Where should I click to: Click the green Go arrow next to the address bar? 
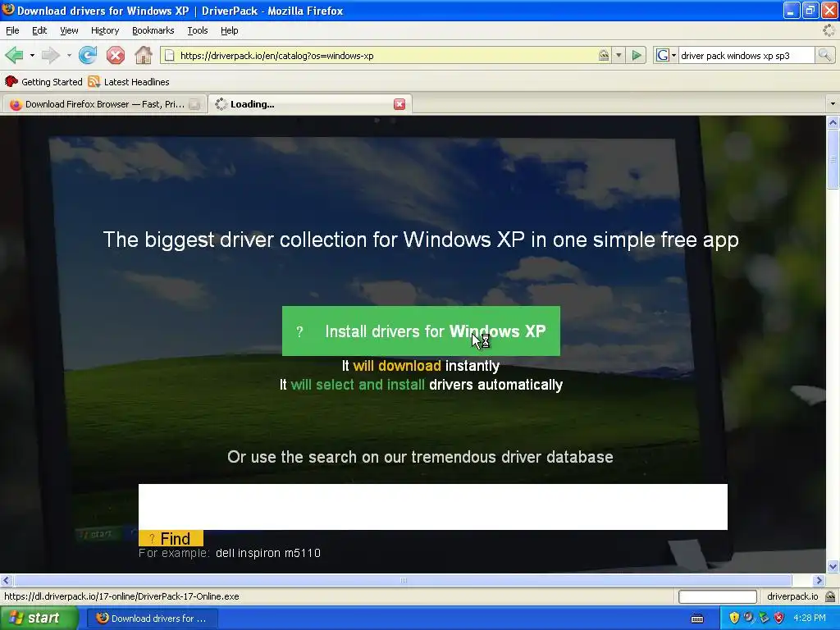[x=637, y=55]
